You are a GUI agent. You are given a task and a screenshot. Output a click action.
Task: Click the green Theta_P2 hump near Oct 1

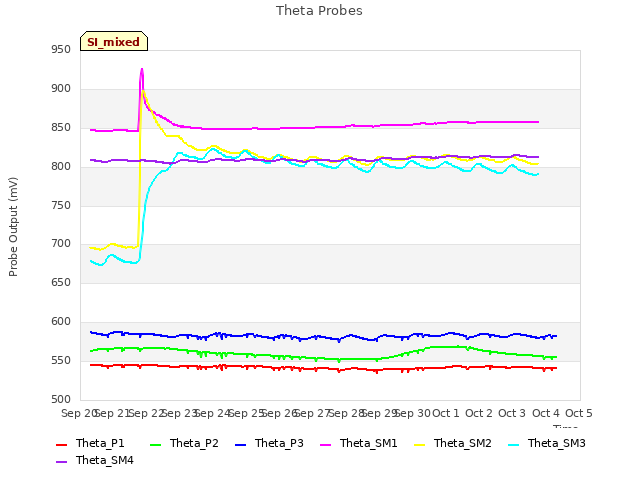[449, 347]
